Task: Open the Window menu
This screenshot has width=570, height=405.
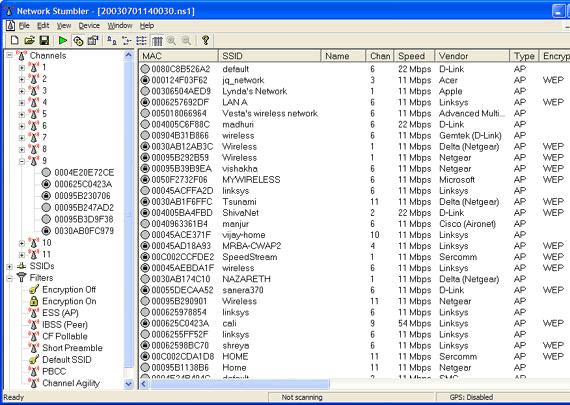Action: coord(120,26)
